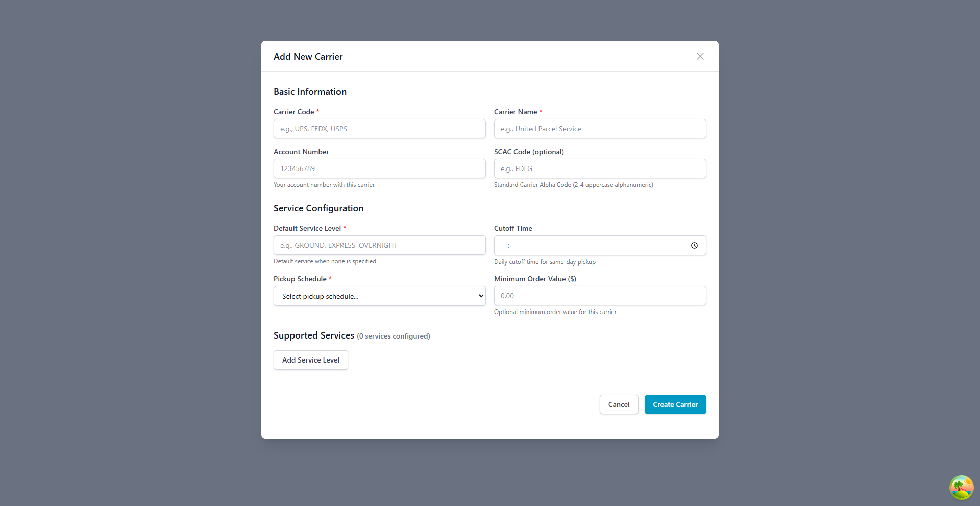Click the Add New Carrier title
This screenshot has height=506, width=980.
(308, 57)
